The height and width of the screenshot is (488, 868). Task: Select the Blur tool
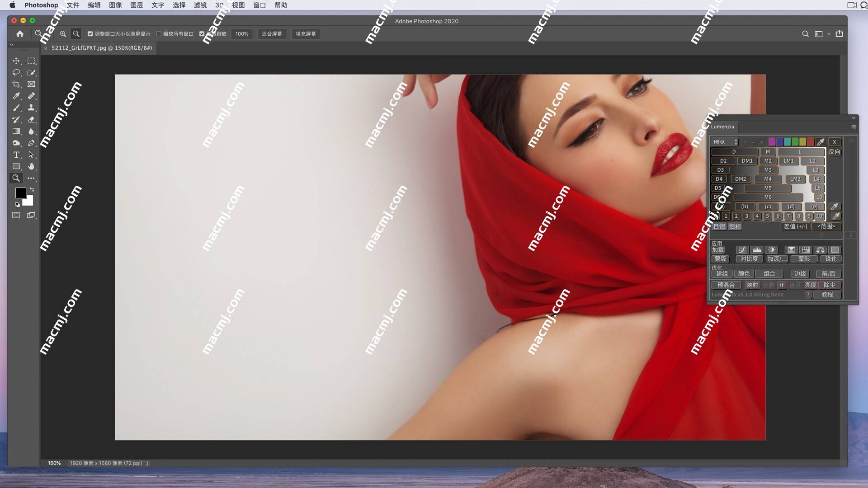[x=31, y=131]
